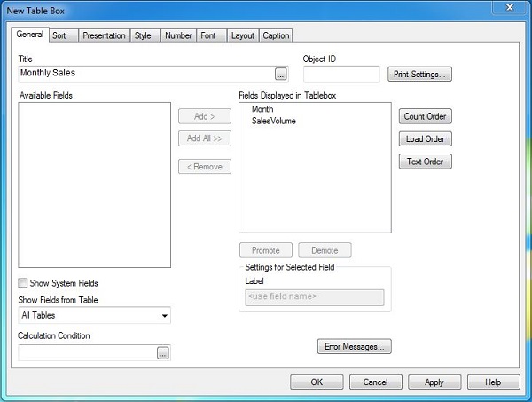Select SalesVolume in displayed fields
Image resolution: width=532 pixels, height=402 pixels.
pyautogui.click(x=273, y=121)
